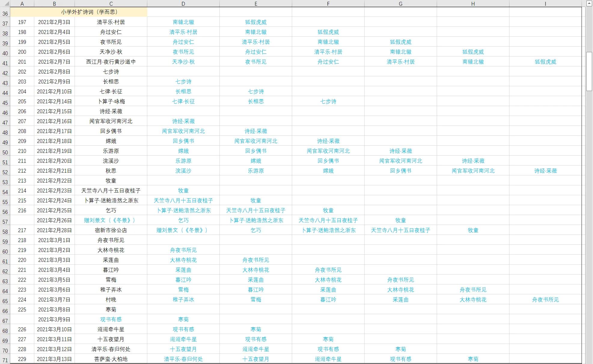Select column E header
593x364 pixels.
pyautogui.click(x=256, y=4)
